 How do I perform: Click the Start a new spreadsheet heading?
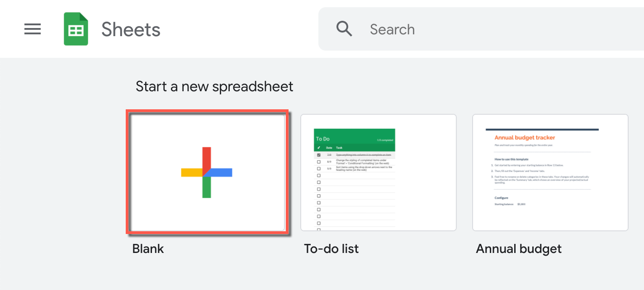(214, 86)
